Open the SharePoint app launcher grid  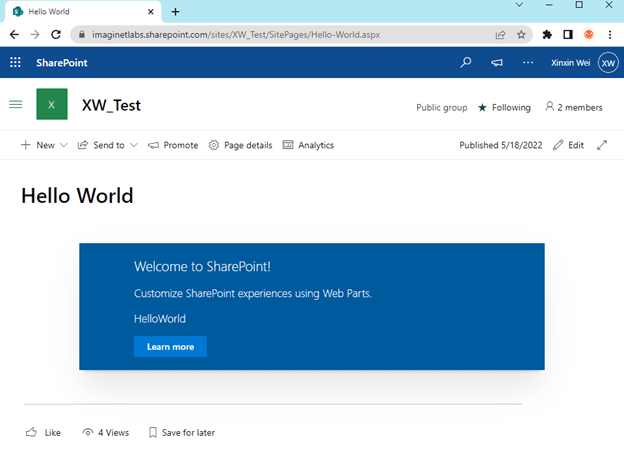[x=15, y=62]
